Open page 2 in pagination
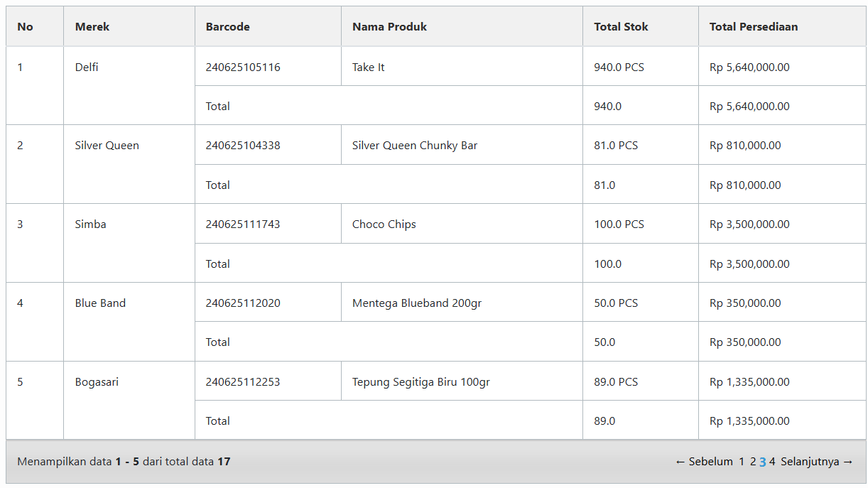This screenshot has width=868, height=488. (753, 462)
